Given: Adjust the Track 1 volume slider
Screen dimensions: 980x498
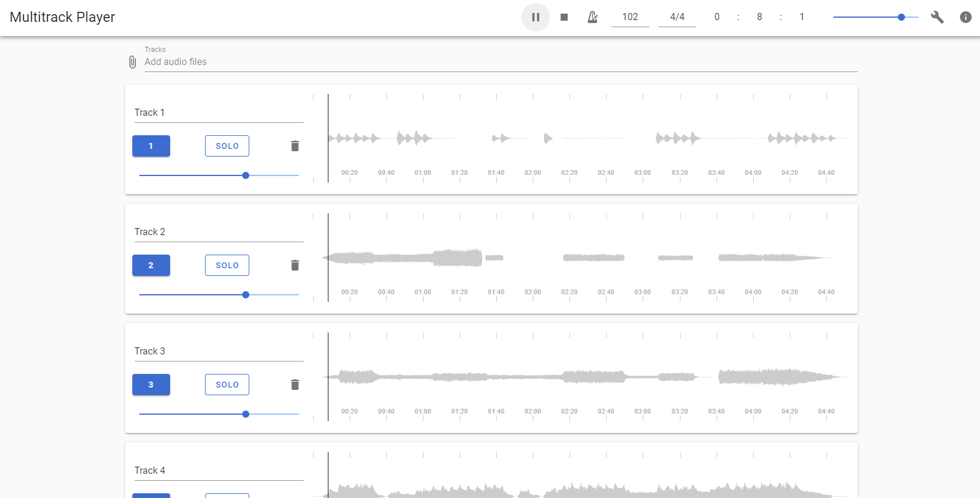Looking at the screenshot, I should pos(219,175).
